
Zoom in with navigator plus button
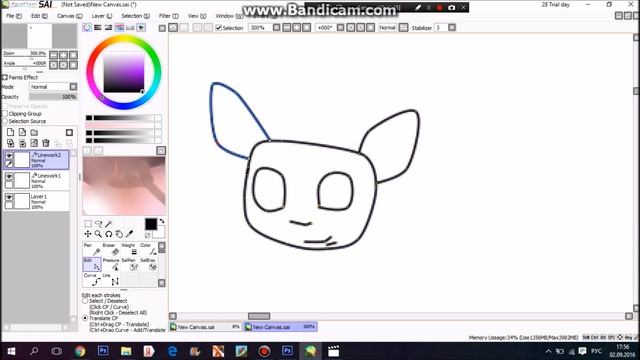63,55
